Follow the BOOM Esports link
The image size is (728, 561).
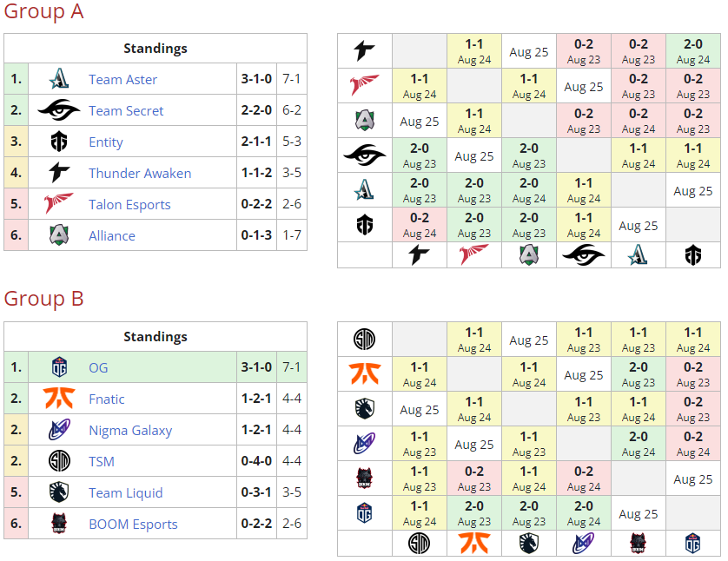pyautogui.click(x=133, y=524)
